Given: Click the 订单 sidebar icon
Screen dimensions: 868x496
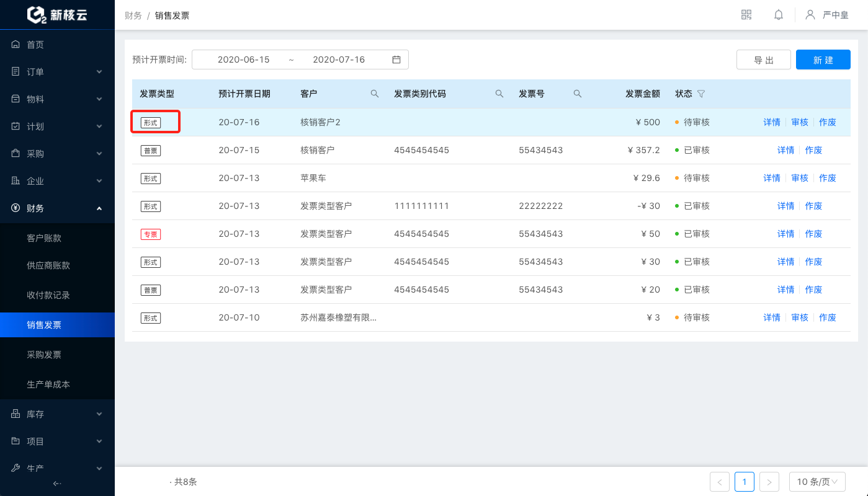Looking at the screenshot, I should pos(16,72).
